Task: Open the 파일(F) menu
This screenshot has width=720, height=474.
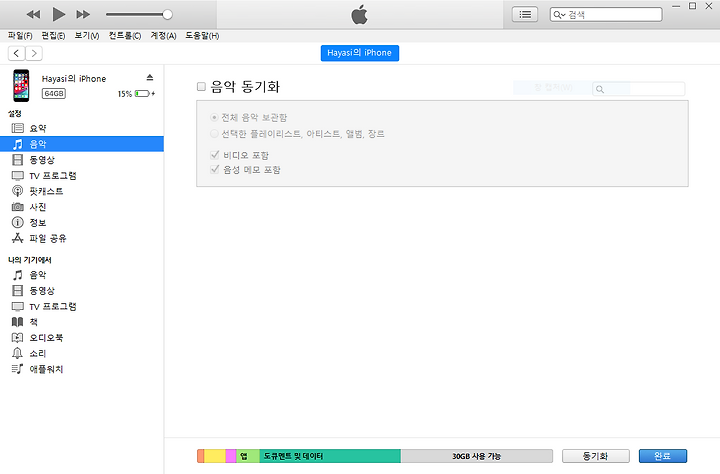Action: tap(20, 36)
